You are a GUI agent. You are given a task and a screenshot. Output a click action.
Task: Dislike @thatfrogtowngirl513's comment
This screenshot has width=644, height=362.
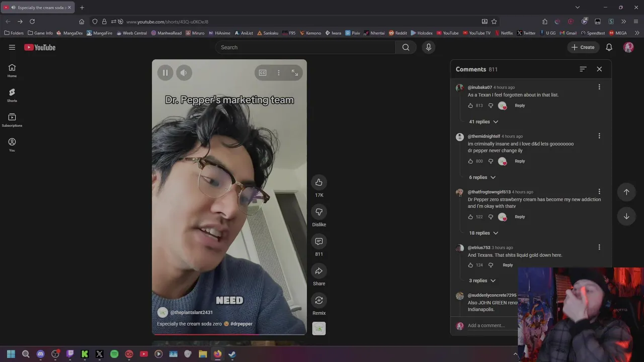[x=491, y=217]
